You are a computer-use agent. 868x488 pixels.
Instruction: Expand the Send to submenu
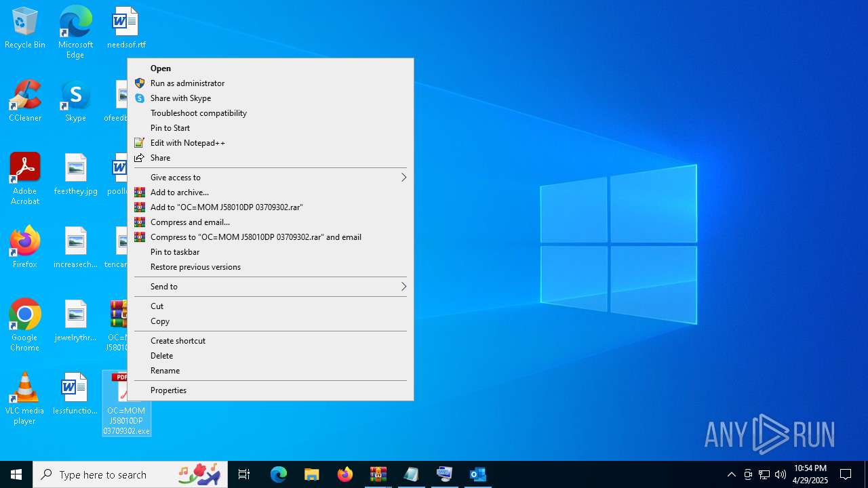[271, 287]
